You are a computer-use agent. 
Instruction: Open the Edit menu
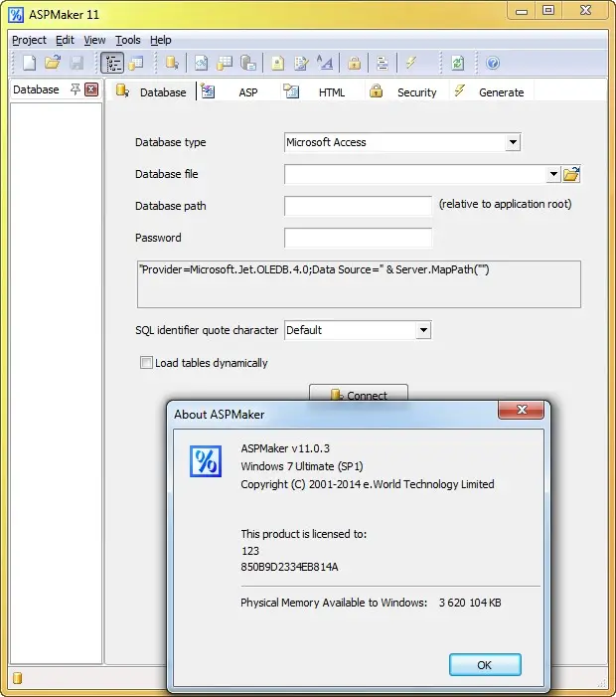coord(65,40)
